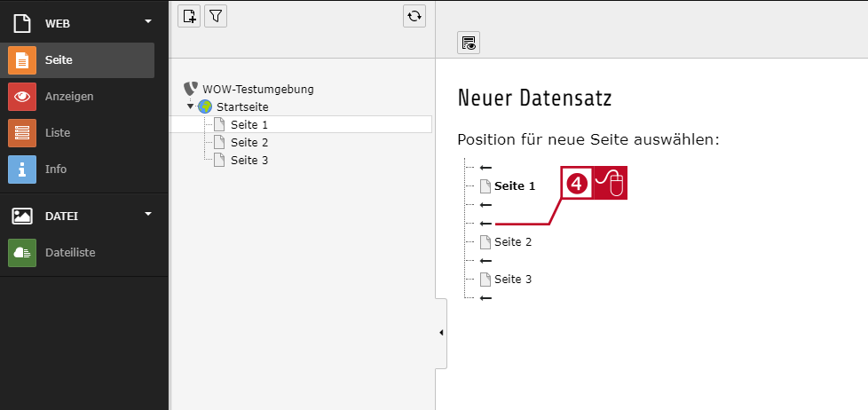Open the Anzeigen module with eye icon

click(77, 97)
